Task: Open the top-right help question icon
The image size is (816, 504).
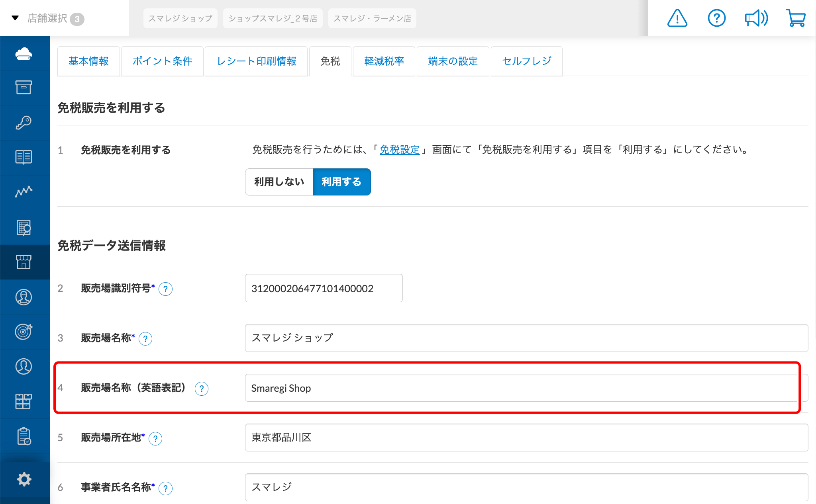Action: pos(717,18)
